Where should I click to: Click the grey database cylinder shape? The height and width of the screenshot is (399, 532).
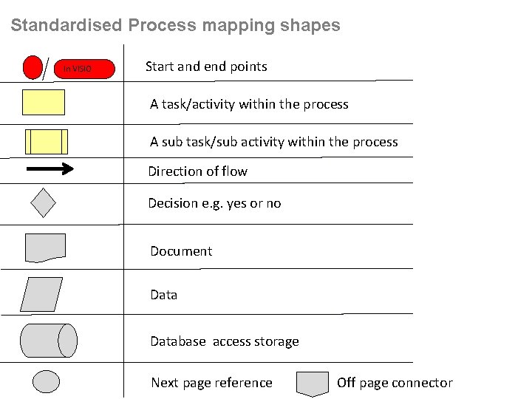coord(48,341)
